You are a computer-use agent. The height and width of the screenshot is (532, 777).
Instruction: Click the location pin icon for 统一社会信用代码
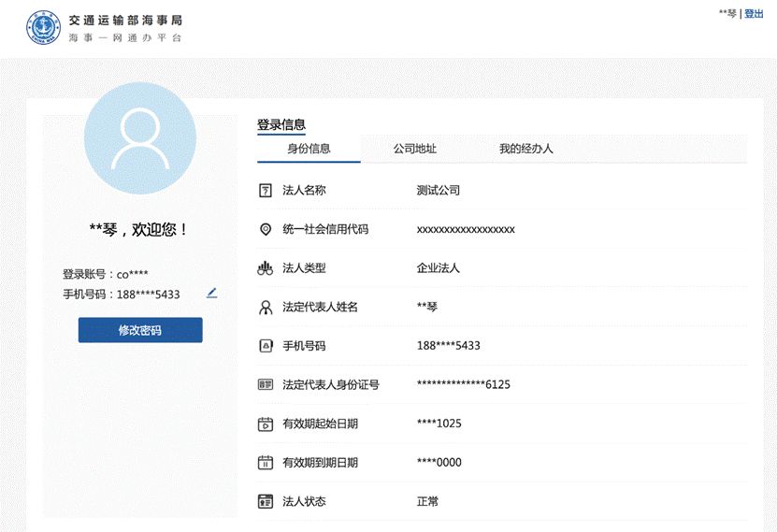coord(265,229)
